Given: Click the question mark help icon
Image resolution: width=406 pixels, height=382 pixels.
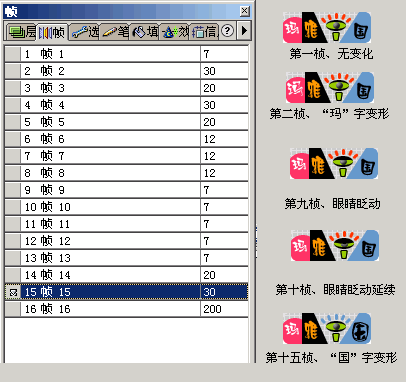Looking at the screenshot, I should coord(227,31).
